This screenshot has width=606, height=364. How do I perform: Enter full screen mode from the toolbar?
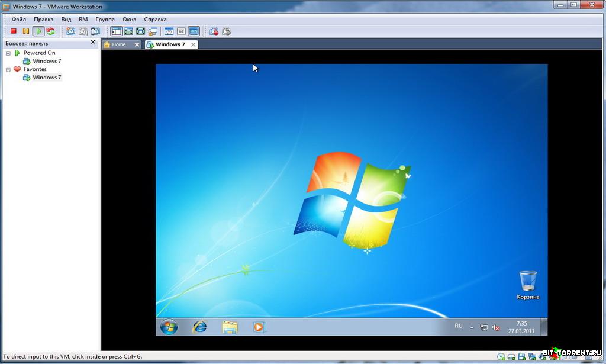point(141,31)
